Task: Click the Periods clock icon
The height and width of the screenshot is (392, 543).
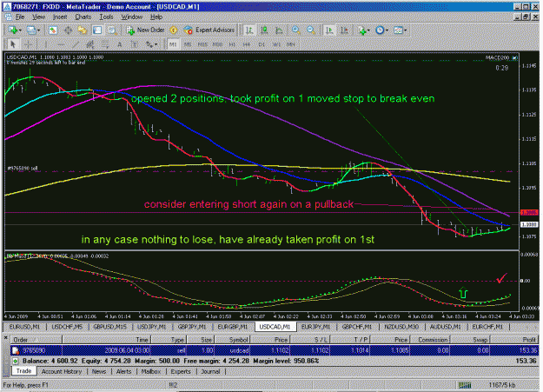Action: (x=380, y=30)
